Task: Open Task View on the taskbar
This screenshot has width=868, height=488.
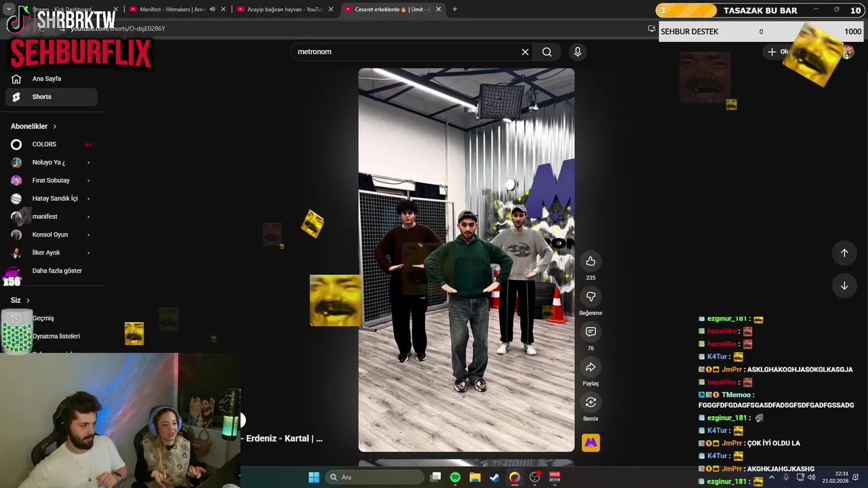Action: (436, 477)
